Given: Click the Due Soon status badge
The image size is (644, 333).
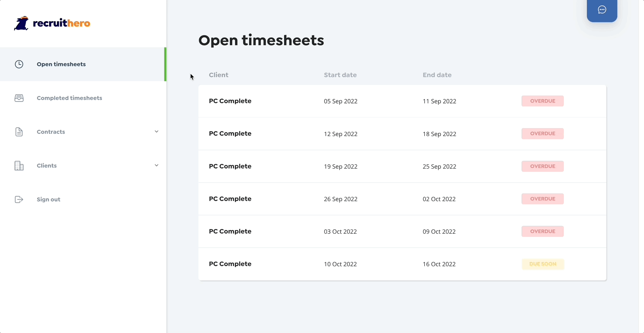Looking at the screenshot, I should point(542,264).
